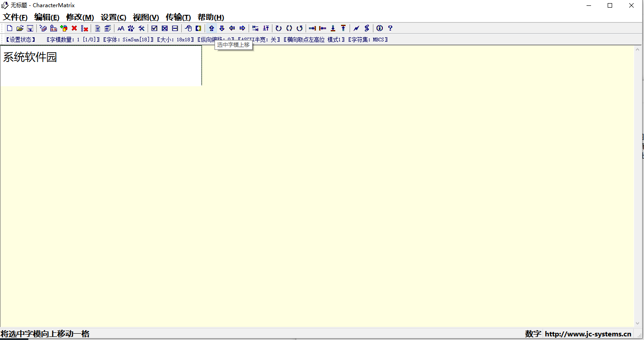Click the 字模数量: 1 [1/0] status entry
The height and width of the screenshot is (340, 644).
[73, 40]
